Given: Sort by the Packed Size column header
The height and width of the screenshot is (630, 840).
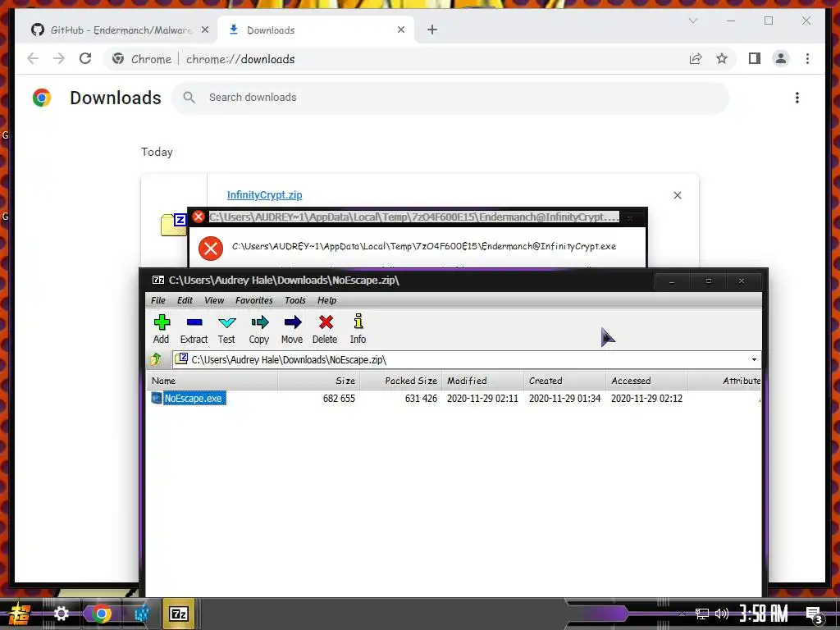Looking at the screenshot, I should pos(400,381).
